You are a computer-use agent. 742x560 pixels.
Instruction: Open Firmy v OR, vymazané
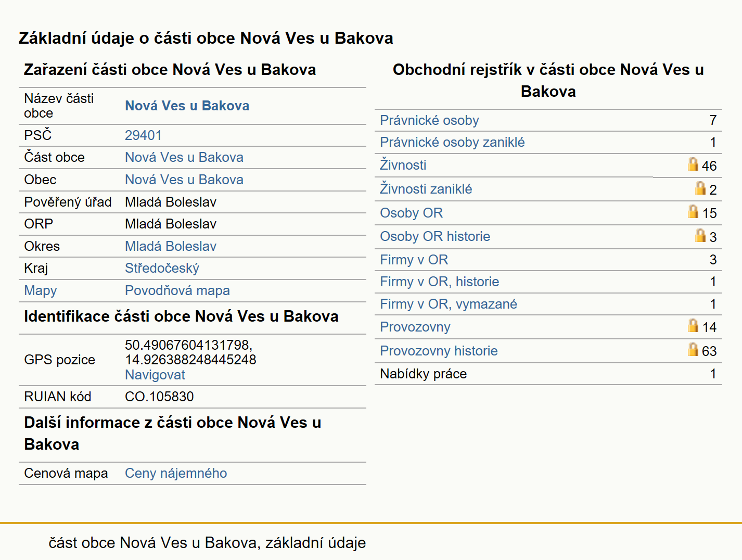click(449, 304)
